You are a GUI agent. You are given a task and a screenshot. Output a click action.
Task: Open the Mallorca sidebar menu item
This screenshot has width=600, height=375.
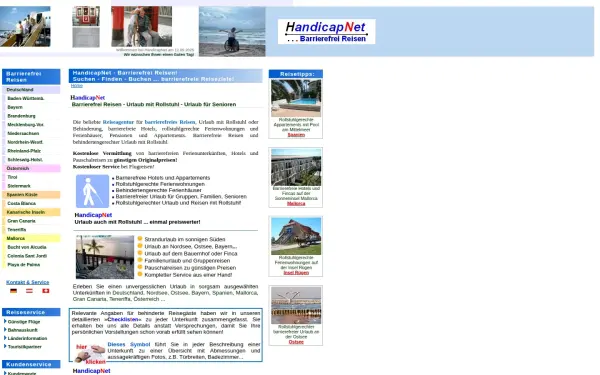coord(31,238)
